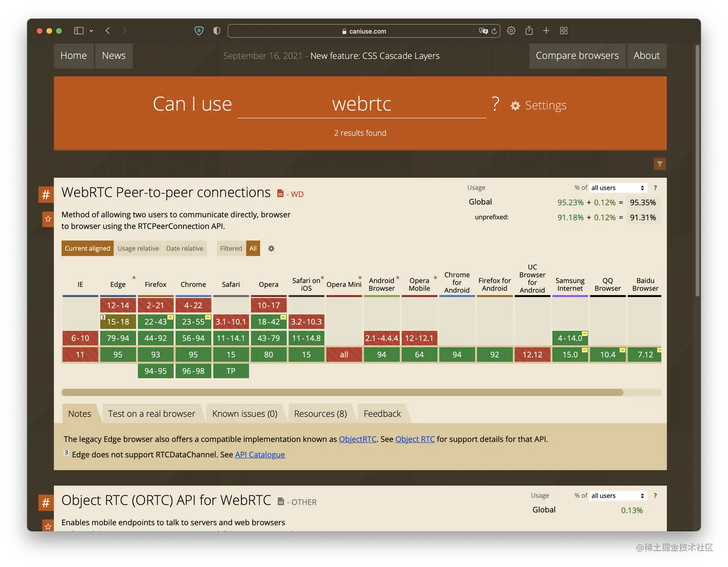Select the Filtered browsers option
The height and width of the screenshot is (567, 728).
[231, 248]
